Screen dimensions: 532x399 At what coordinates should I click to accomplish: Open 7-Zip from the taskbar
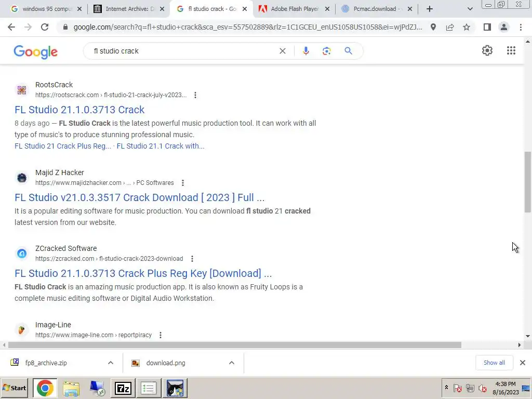(123, 388)
